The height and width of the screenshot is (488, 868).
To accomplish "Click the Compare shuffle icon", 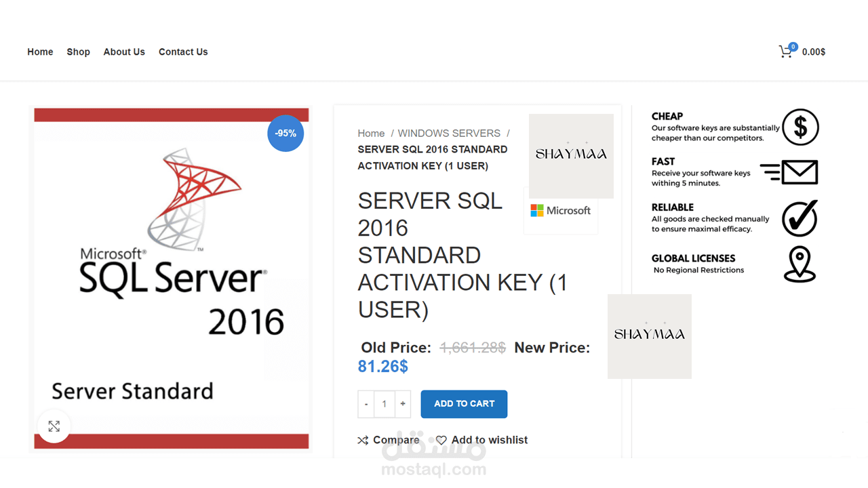I will (x=363, y=441).
